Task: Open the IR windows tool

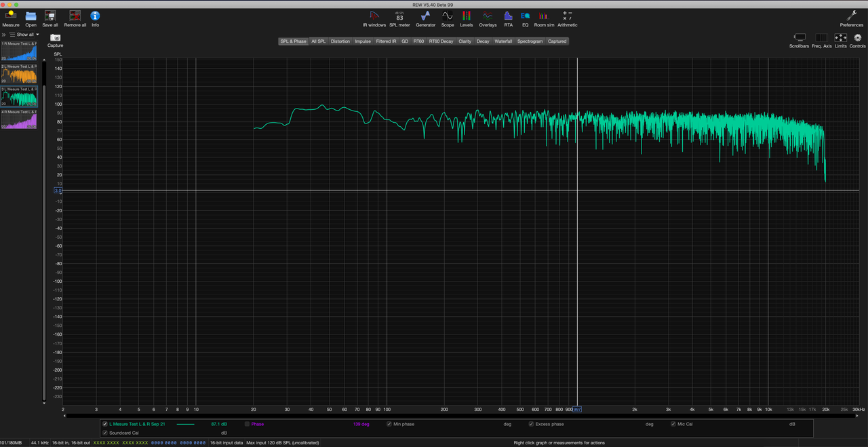Action: pos(374,18)
